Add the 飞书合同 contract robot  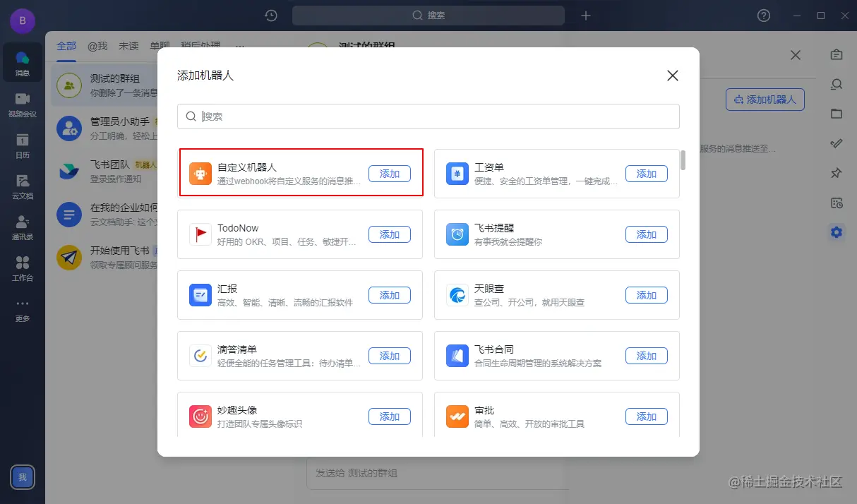coord(647,356)
